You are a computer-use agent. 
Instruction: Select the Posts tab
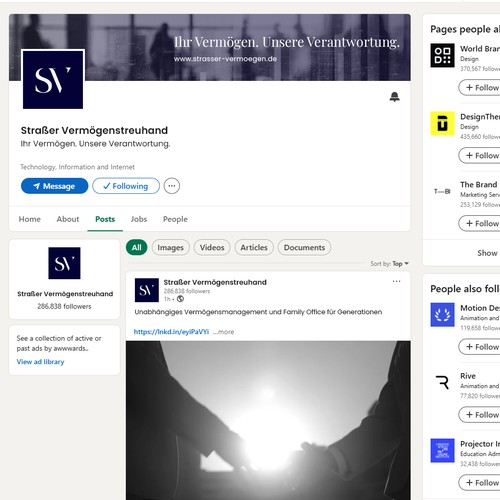(x=105, y=219)
